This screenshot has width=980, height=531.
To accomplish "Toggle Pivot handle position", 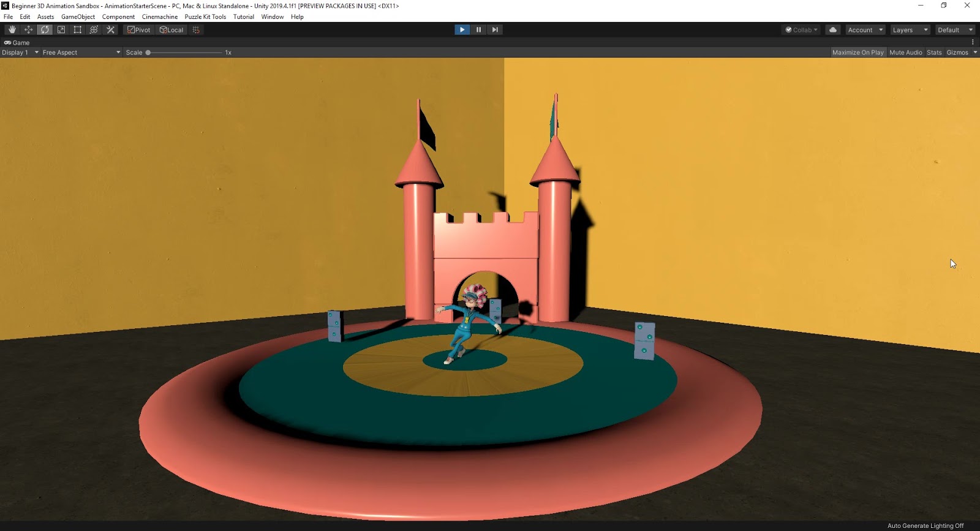I will 139,29.
